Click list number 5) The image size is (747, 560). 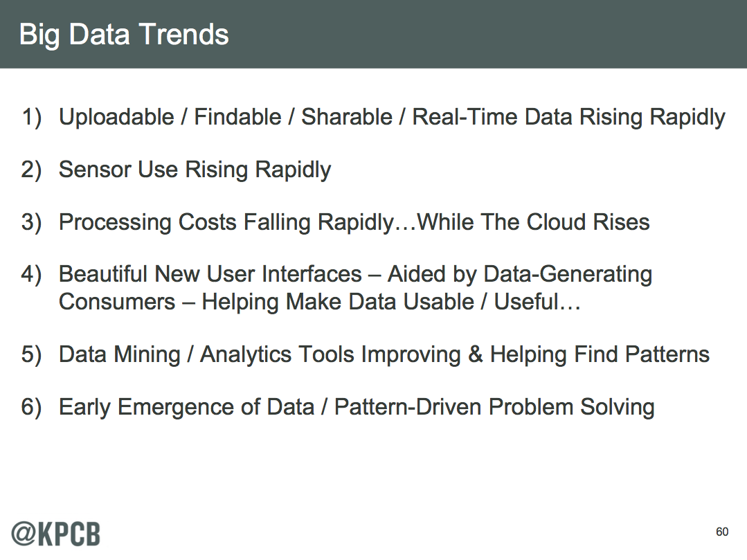(31, 355)
